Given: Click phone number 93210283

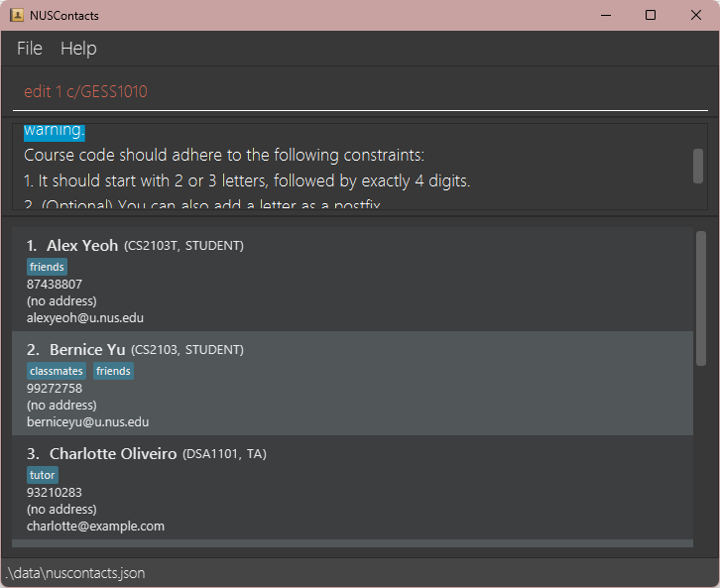Looking at the screenshot, I should tap(55, 493).
